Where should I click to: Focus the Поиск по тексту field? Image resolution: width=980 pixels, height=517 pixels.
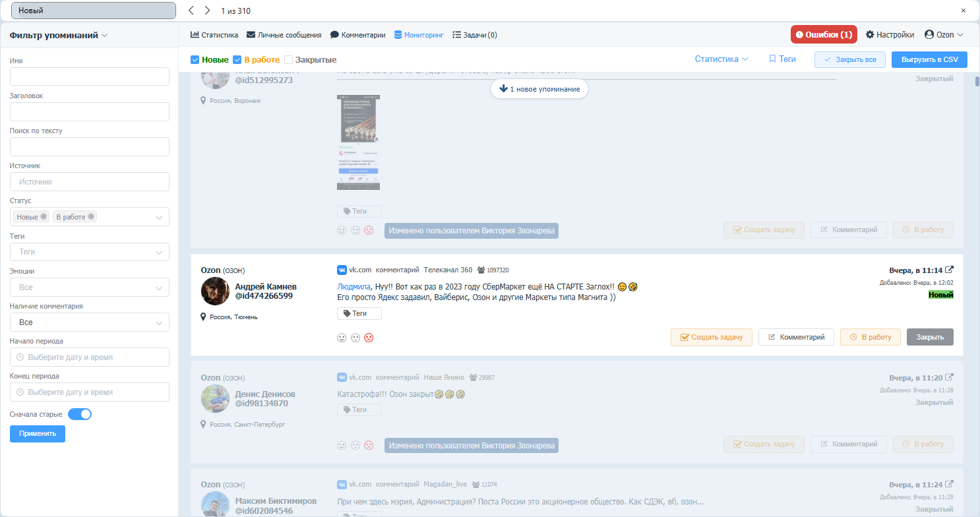coord(90,146)
